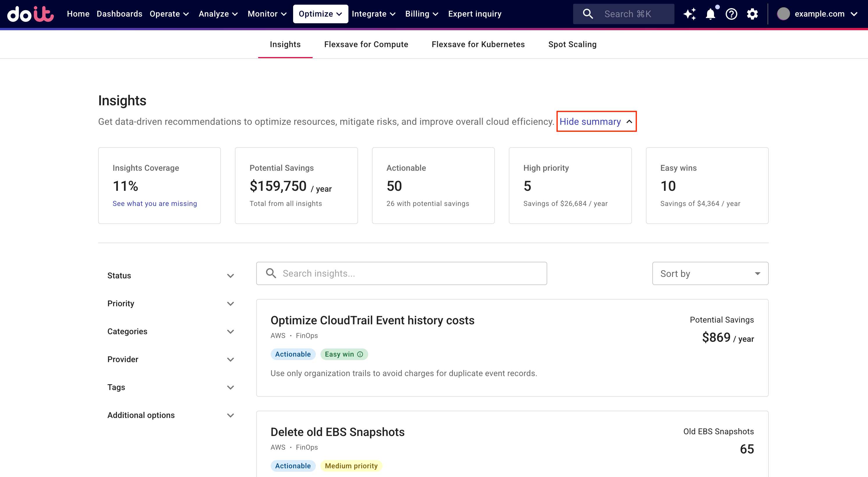Viewport: 868px width, 477px height.
Task: Open the settings gear icon
Action: pos(752,14)
